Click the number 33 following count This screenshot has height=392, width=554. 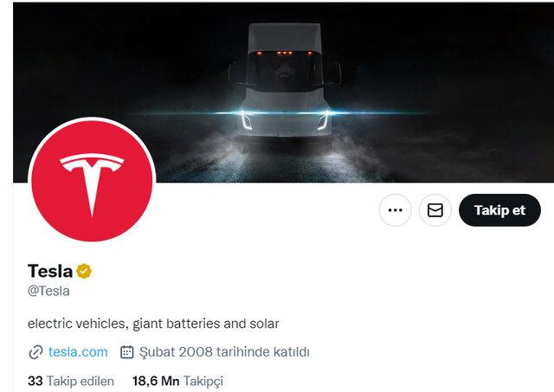tap(35, 381)
